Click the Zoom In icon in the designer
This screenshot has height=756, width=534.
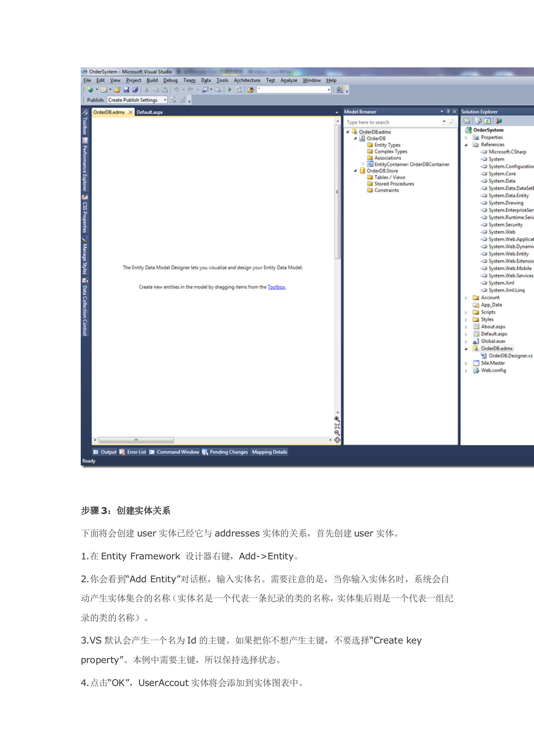(x=337, y=419)
